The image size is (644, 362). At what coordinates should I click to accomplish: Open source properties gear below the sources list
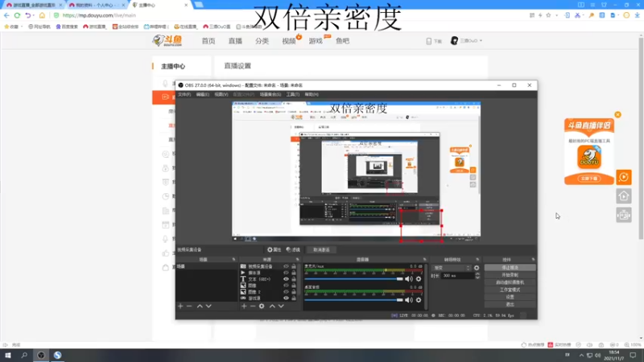click(262, 306)
